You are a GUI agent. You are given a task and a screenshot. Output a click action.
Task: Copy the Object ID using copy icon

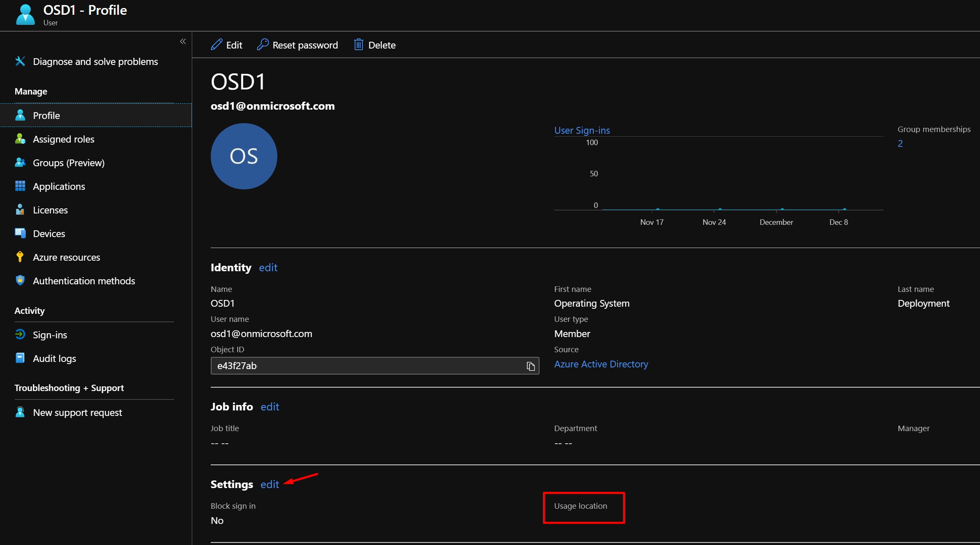(530, 366)
